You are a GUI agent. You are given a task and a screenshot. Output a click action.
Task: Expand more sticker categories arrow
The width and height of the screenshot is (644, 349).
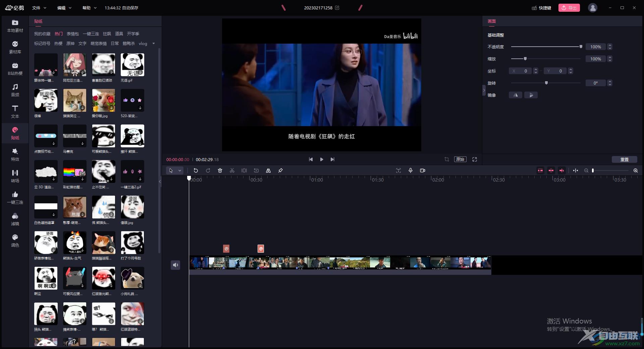click(154, 43)
